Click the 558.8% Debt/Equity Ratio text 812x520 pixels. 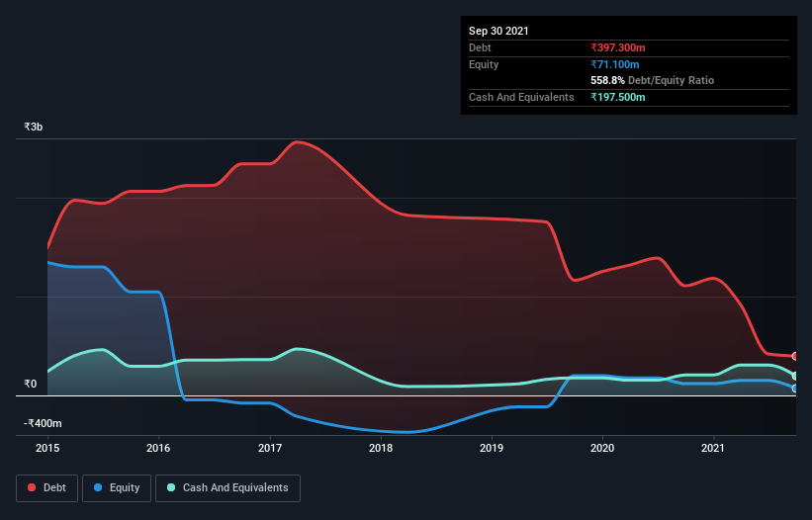click(x=653, y=80)
